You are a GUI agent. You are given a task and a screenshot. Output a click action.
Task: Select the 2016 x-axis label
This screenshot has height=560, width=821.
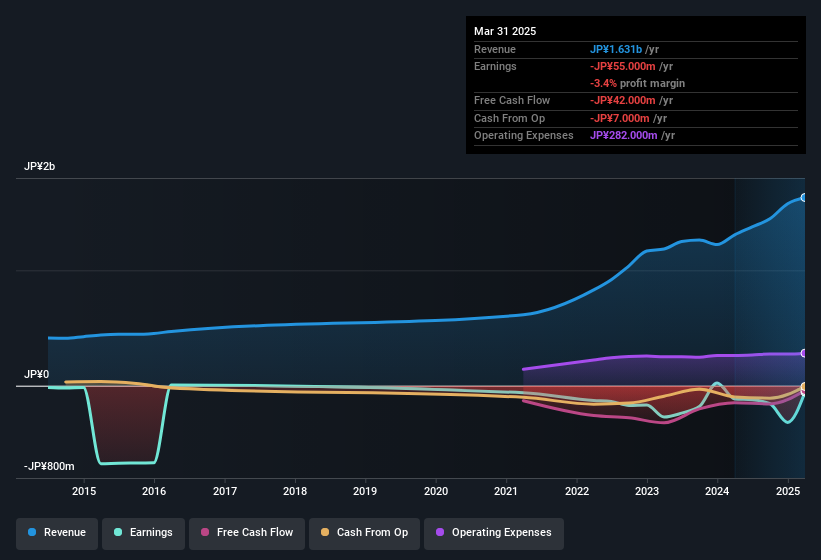click(x=154, y=491)
